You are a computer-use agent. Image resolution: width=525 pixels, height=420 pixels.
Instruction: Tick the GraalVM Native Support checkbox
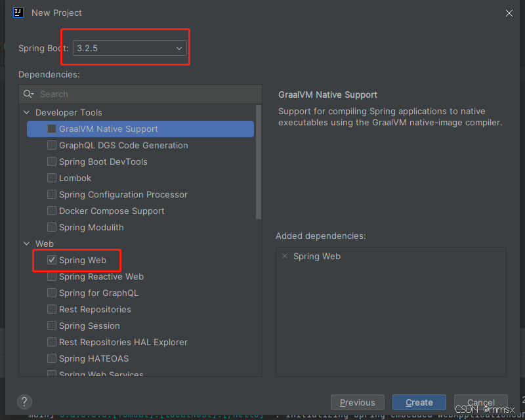(52, 129)
